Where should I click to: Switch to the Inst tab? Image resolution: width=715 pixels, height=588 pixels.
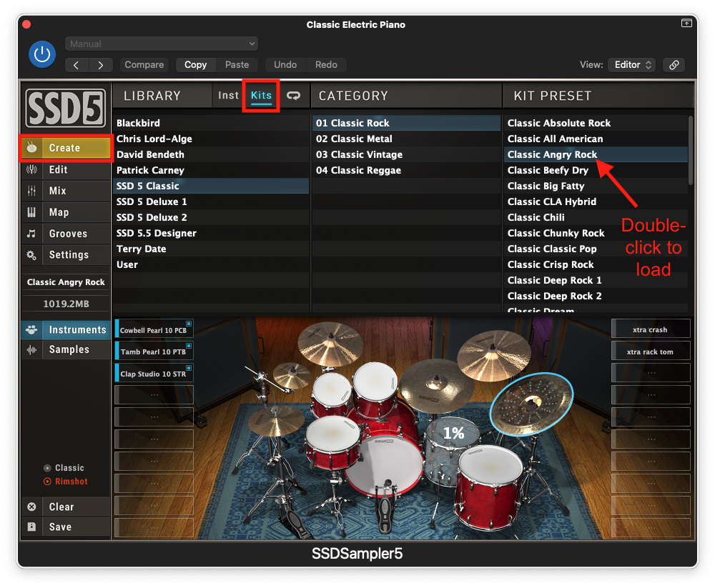click(228, 95)
